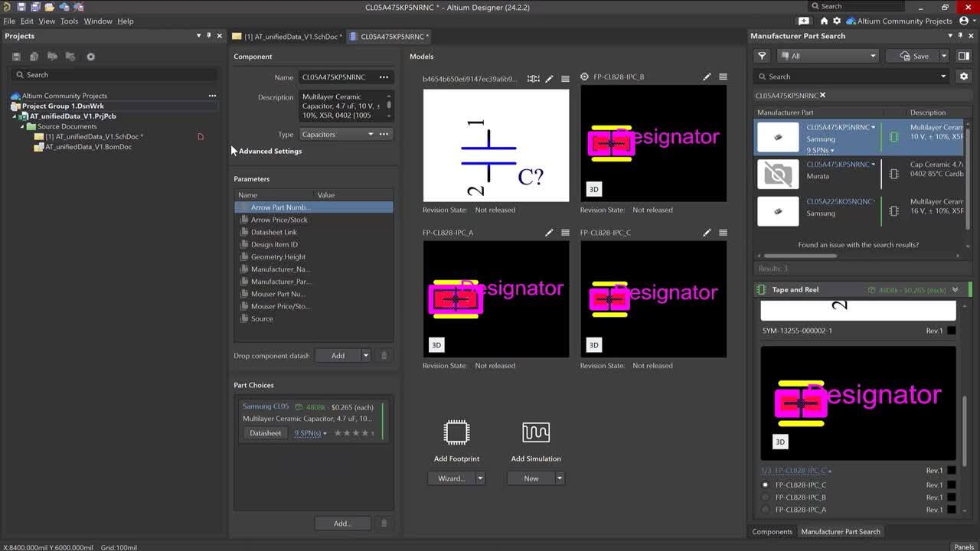Open menu icon for FP-CL828-IPC_C
The height and width of the screenshot is (551, 980).
click(x=723, y=233)
